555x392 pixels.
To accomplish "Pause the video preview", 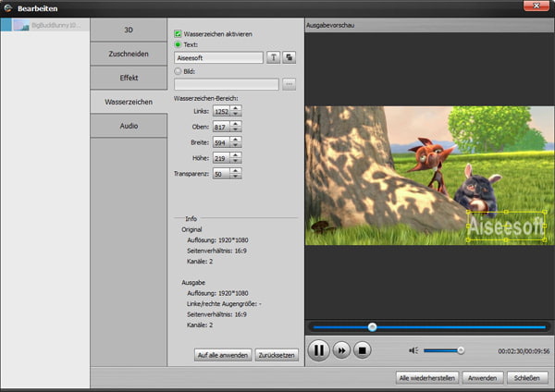I will pos(318,350).
